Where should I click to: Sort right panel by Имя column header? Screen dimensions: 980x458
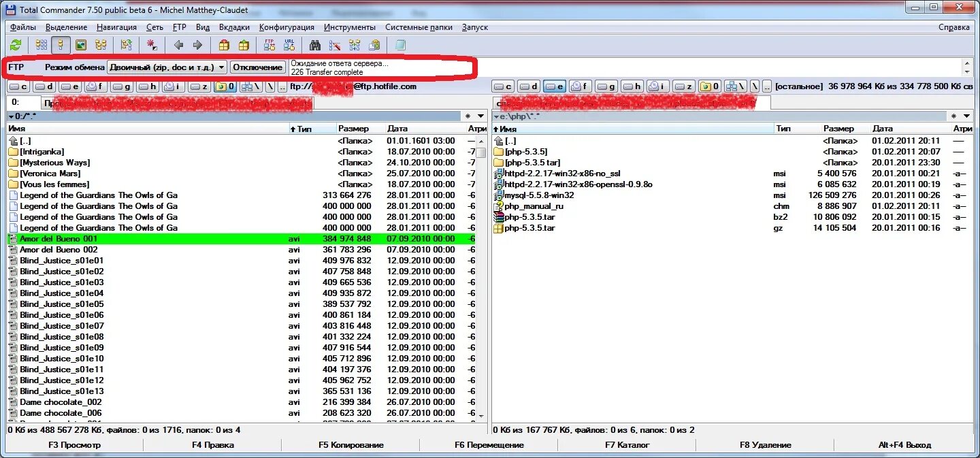(x=633, y=129)
